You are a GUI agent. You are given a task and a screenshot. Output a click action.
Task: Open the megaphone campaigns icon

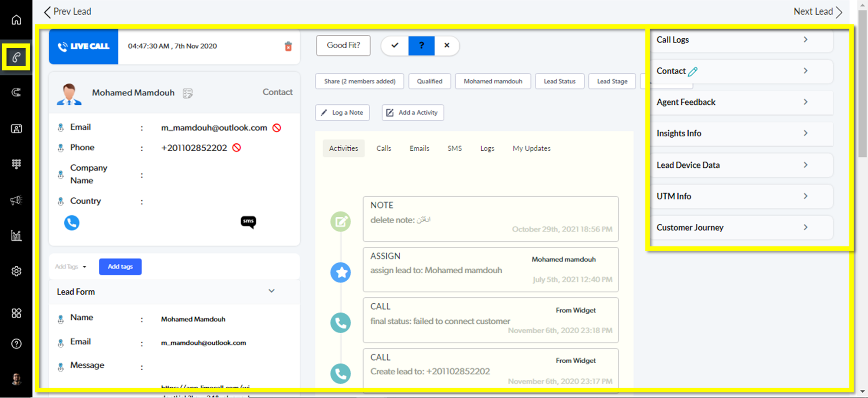pyautogui.click(x=16, y=200)
